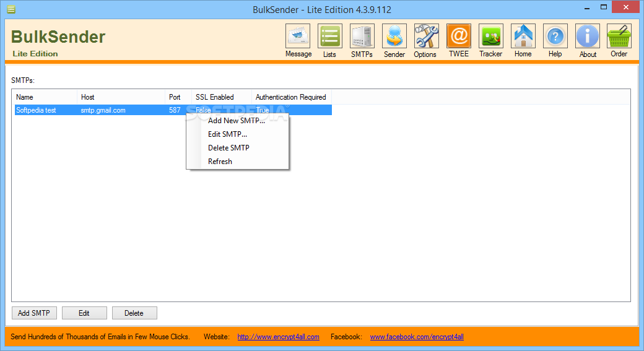The image size is (644, 351).
Task: Open the encrypt4all.com website link
Action: 278,337
